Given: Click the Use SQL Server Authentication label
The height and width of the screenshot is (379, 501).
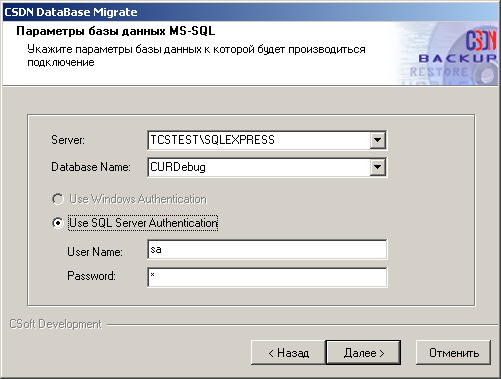Looking at the screenshot, I should (x=143, y=223).
